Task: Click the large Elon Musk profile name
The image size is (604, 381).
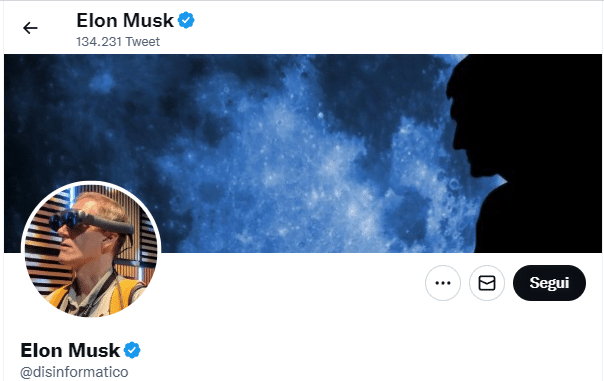Action: (x=70, y=351)
